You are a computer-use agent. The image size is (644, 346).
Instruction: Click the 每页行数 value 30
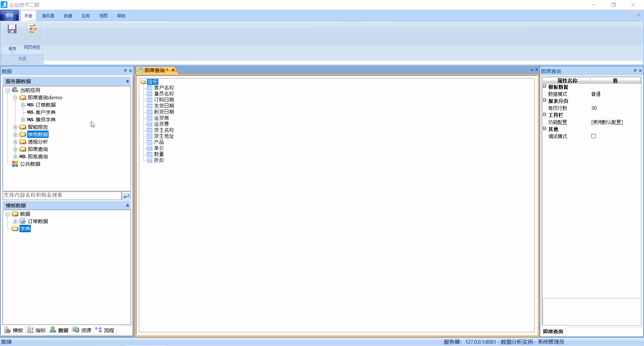(594, 108)
